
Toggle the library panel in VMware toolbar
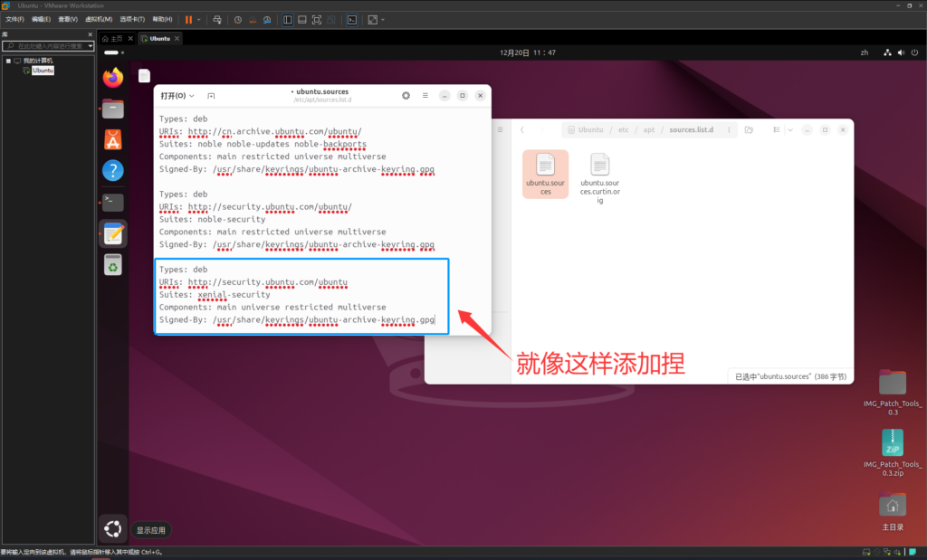coord(288,19)
